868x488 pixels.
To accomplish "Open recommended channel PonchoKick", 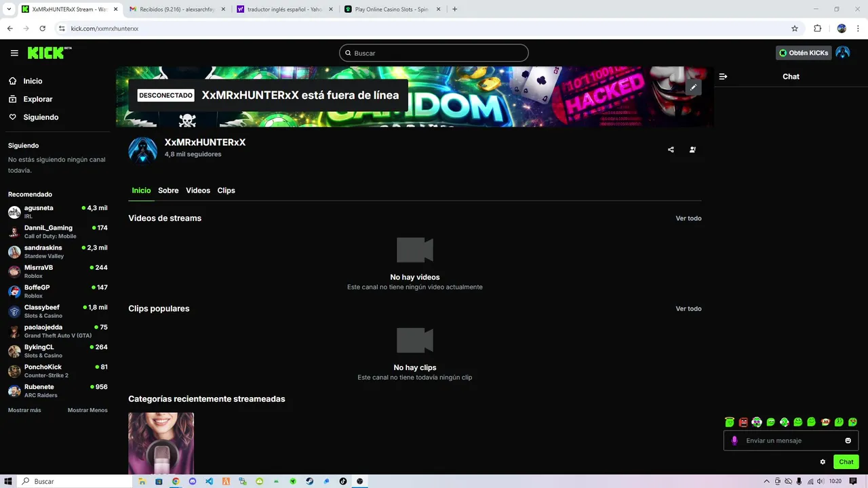I will tap(58, 371).
